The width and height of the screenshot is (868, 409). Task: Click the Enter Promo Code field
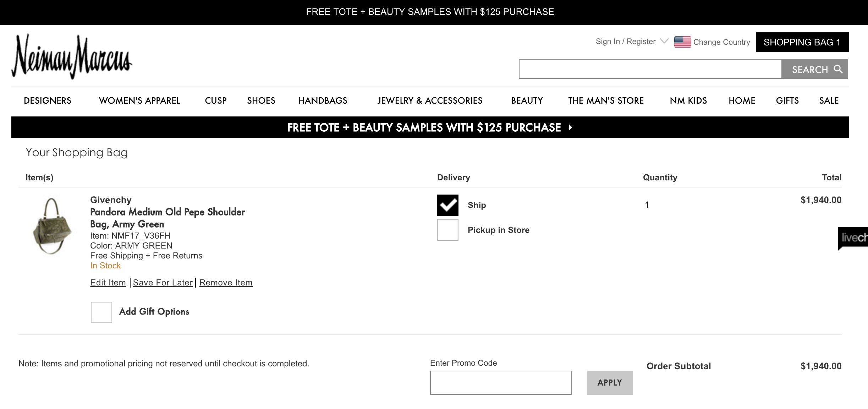501,383
